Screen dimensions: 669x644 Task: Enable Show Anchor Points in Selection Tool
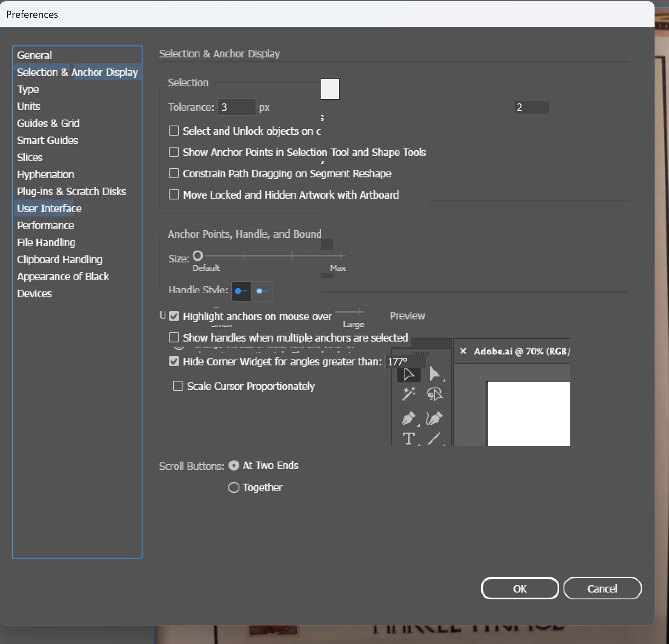pyautogui.click(x=174, y=152)
